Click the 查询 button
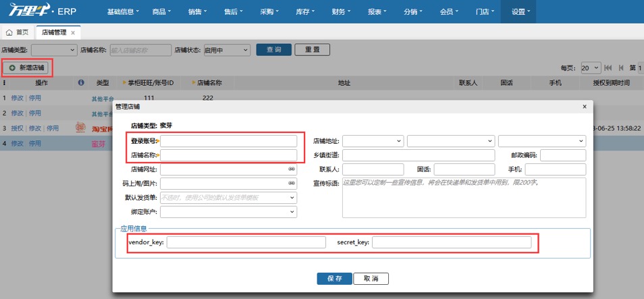Screen dimensions: 644x299 pyautogui.click(x=274, y=50)
